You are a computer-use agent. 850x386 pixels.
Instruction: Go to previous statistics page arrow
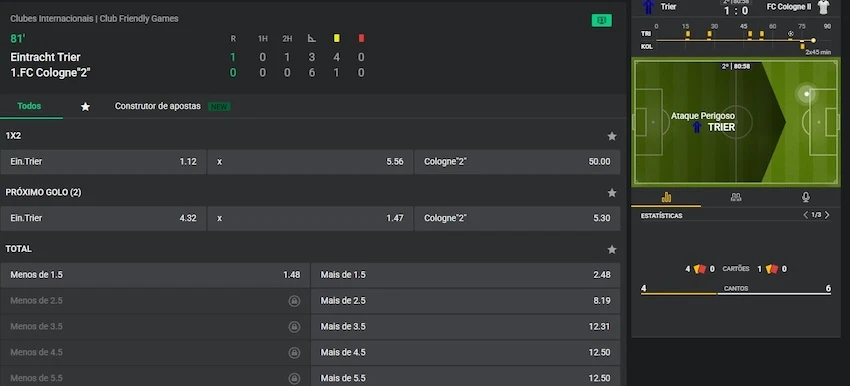pyautogui.click(x=806, y=215)
